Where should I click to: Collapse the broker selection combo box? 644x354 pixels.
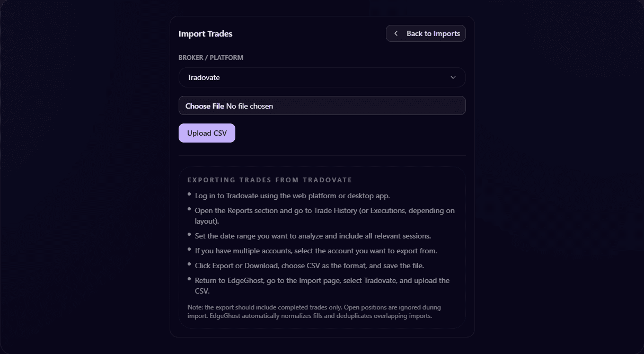point(322,77)
